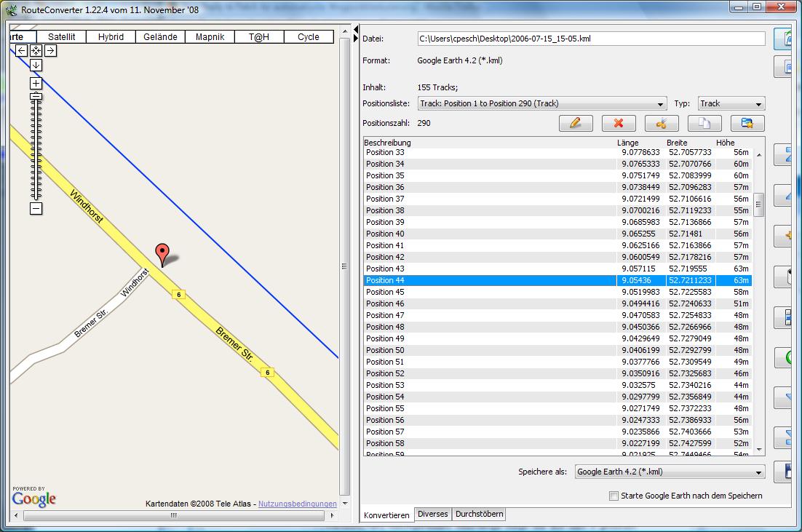Viewport: 802px width, 532px height.
Task: Pan the map right with arrow button
Action: (x=50, y=50)
